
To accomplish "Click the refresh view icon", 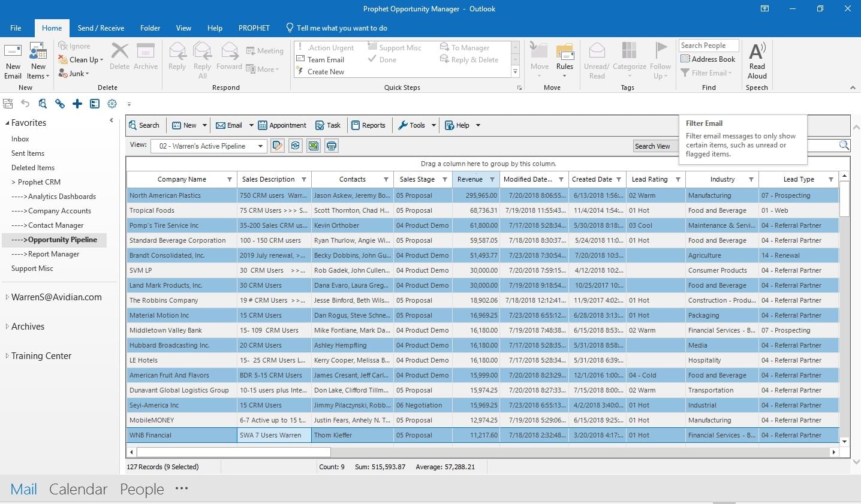I will click(x=295, y=146).
